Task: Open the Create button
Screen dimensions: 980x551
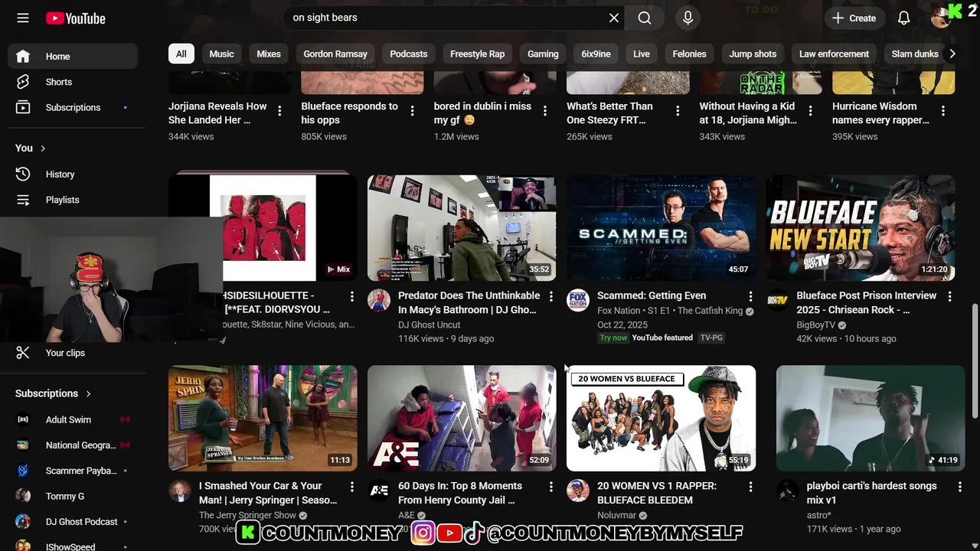Action: point(854,18)
